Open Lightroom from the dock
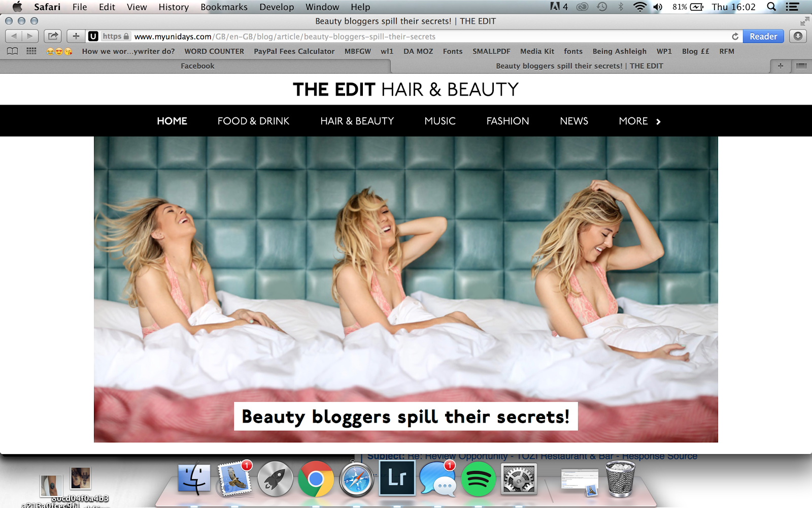Image resolution: width=812 pixels, height=508 pixels. (397, 479)
